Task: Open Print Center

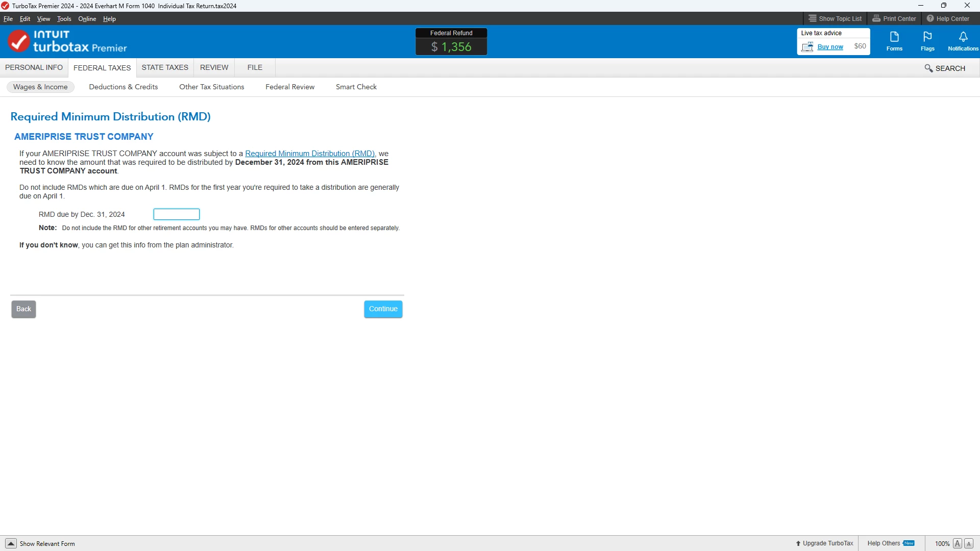Action: click(894, 18)
